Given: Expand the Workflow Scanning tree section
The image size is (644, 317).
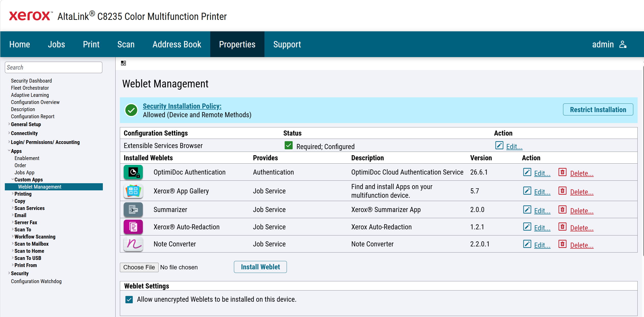Looking at the screenshot, I should click(13, 236).
